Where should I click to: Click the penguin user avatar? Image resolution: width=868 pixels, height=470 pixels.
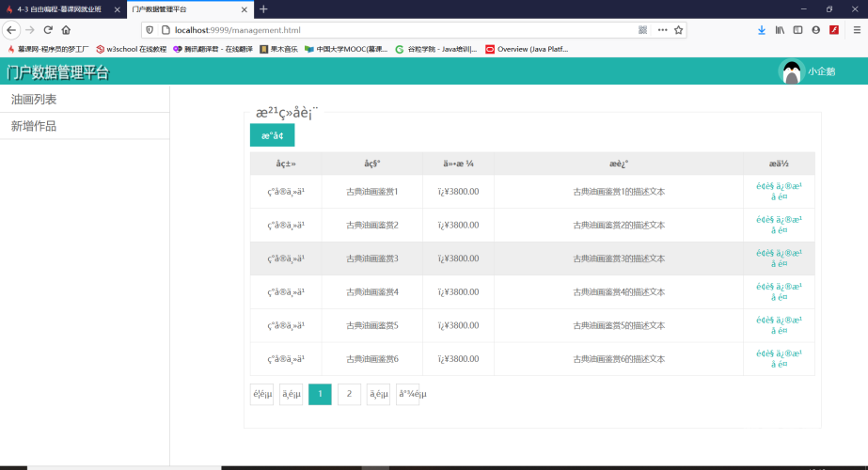point(792,71)
